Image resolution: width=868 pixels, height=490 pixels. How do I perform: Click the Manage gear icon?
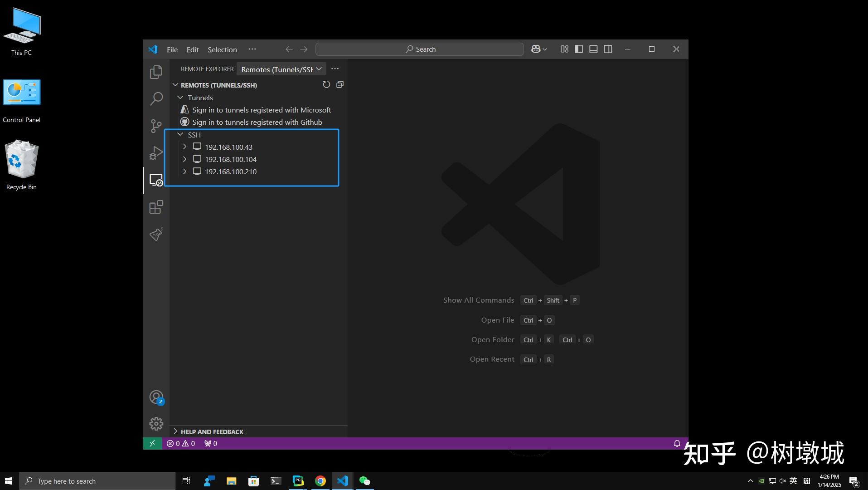click(x=155, y=423)
